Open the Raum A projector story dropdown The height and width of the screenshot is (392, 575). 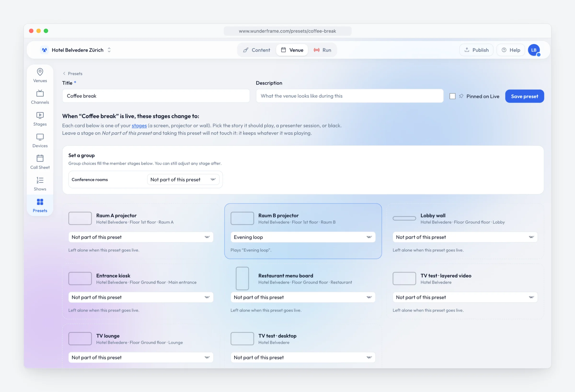[141, 237]
